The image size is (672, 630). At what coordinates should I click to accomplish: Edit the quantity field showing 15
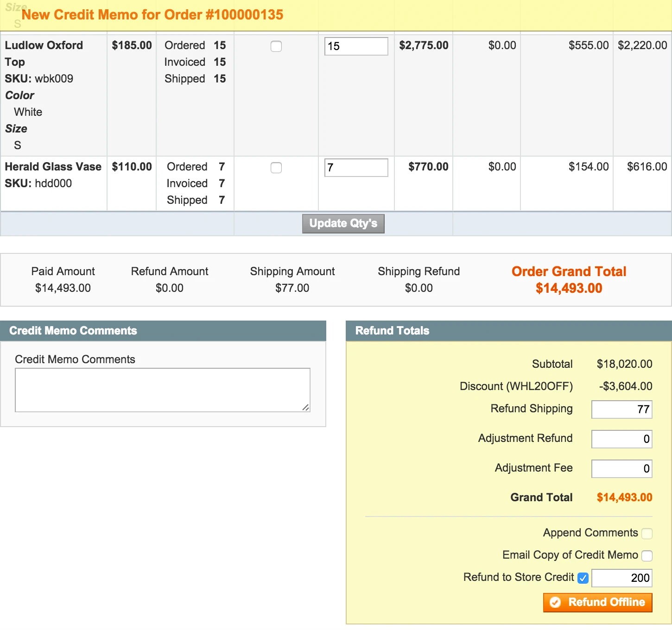click(x=355, y=46)
